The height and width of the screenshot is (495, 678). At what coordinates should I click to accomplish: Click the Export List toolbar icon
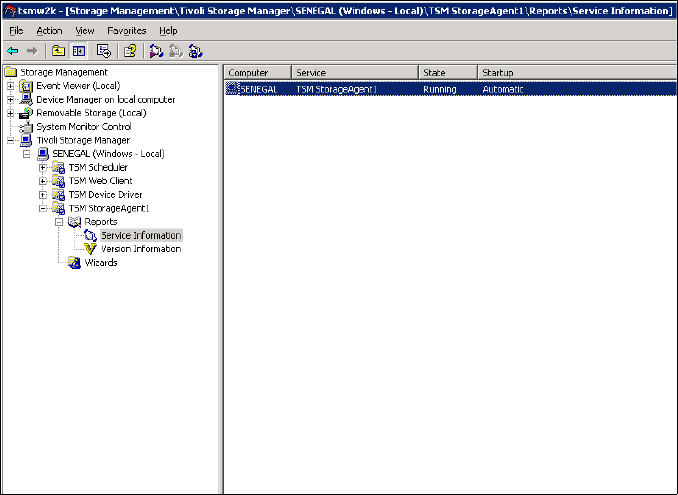click(104, 51)
